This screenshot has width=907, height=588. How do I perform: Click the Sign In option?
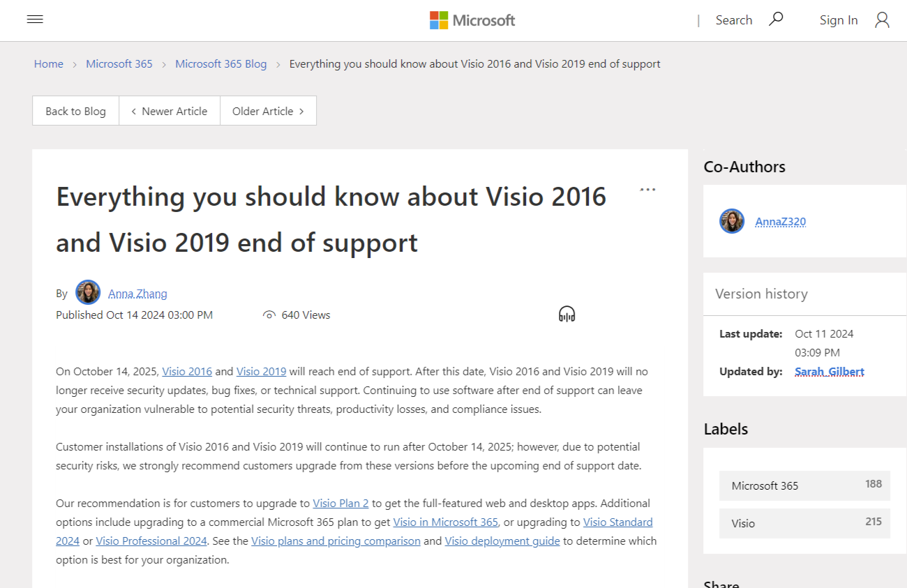pos(839,20)
